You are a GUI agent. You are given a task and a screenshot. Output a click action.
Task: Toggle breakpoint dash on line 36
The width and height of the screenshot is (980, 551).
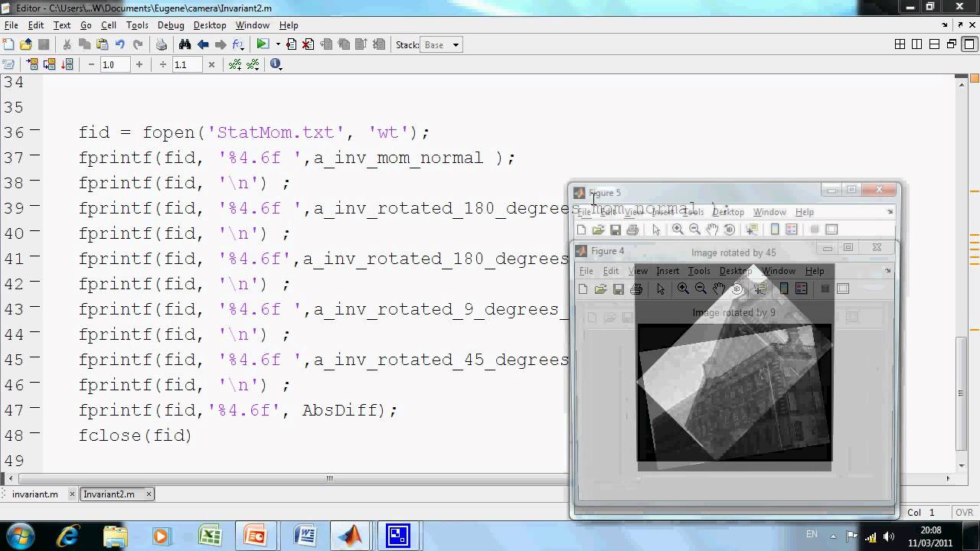point(35,132)
